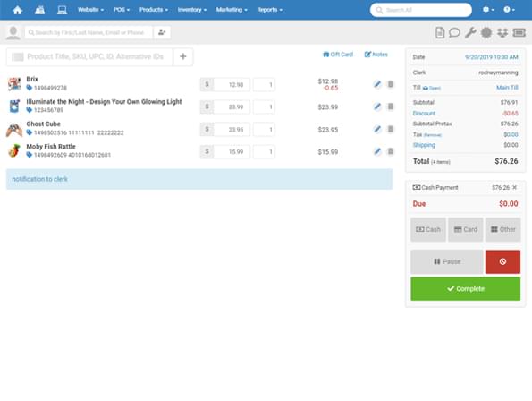
Task: Edit the Brix price field
Action: 232,85
